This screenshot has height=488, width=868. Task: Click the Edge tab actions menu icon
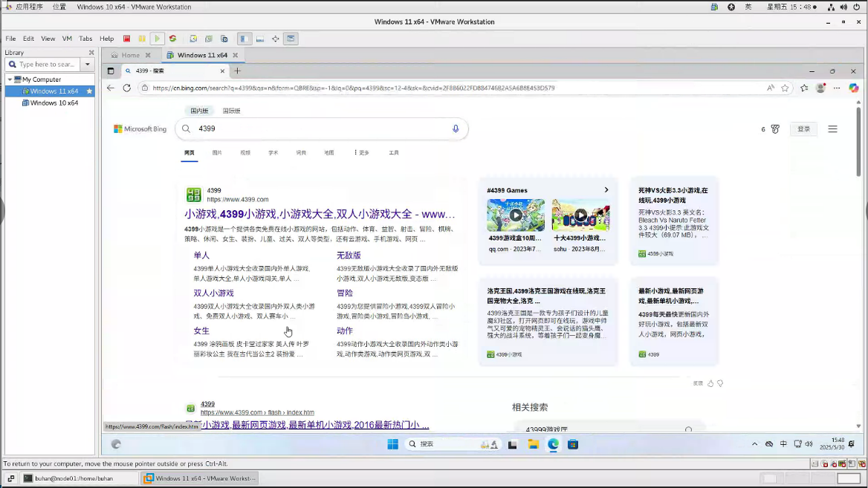point(111,71)
